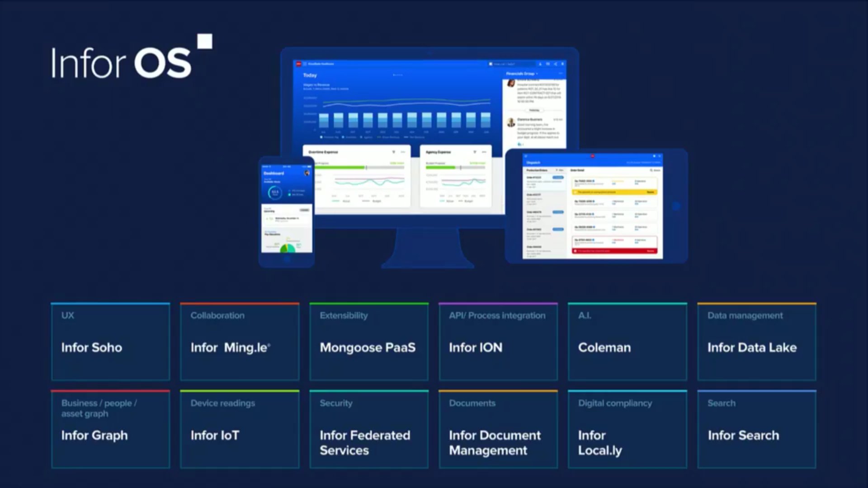Select the Infor Data Lake card
The image size is (868, 488).
[757, 342]
